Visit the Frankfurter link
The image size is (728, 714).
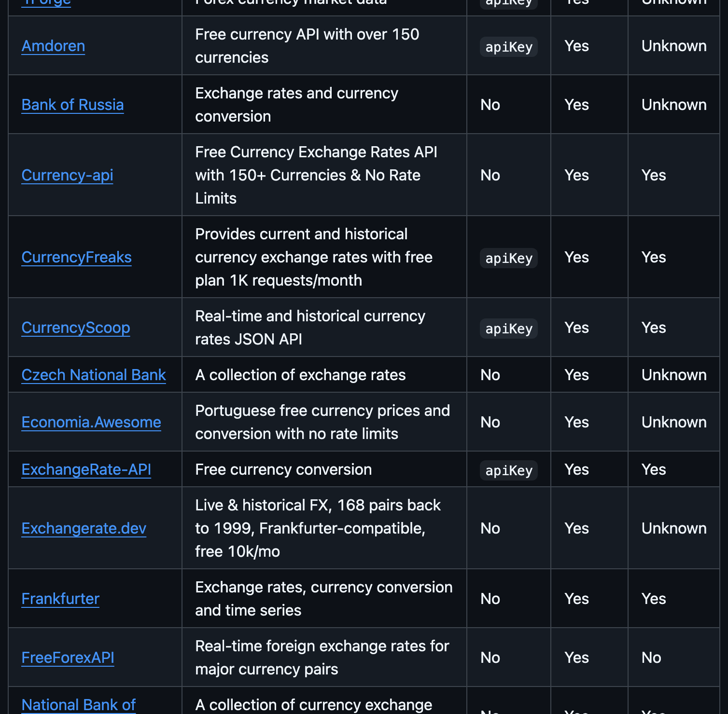tap(60, 599)
